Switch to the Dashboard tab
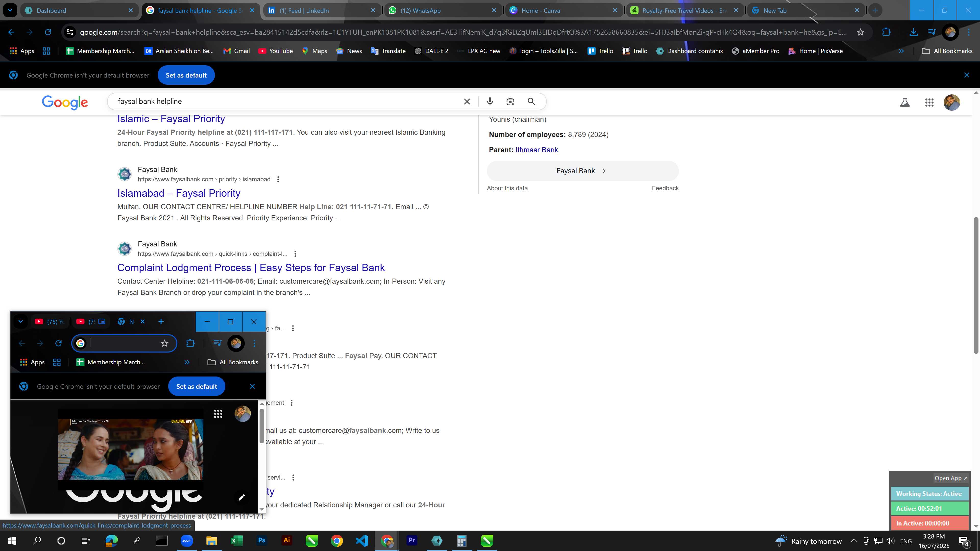The image size is (980, 551). coord(79,11)
